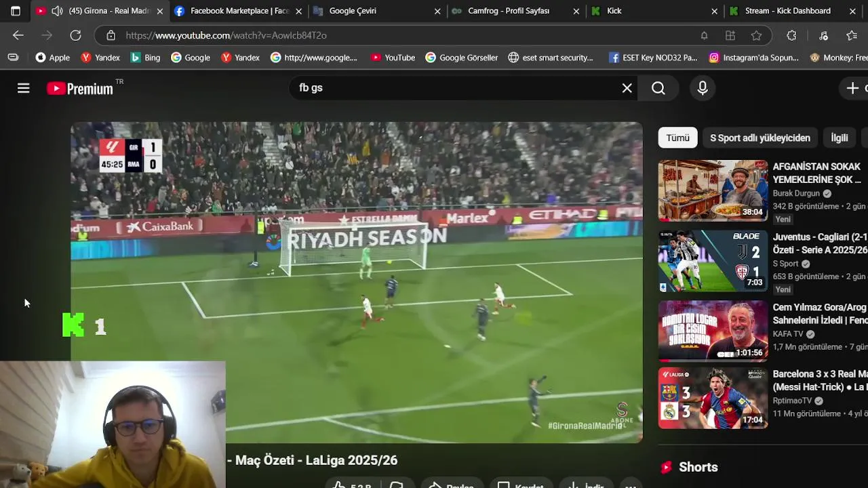Open the Cem Yılmaz Gora/Arog title link

click(x=821, y=314)
